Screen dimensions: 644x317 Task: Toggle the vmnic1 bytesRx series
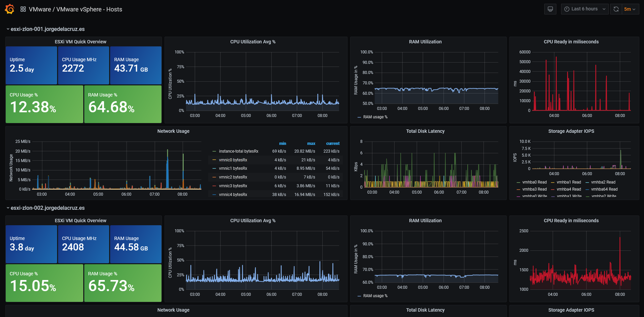pos(233,168)
